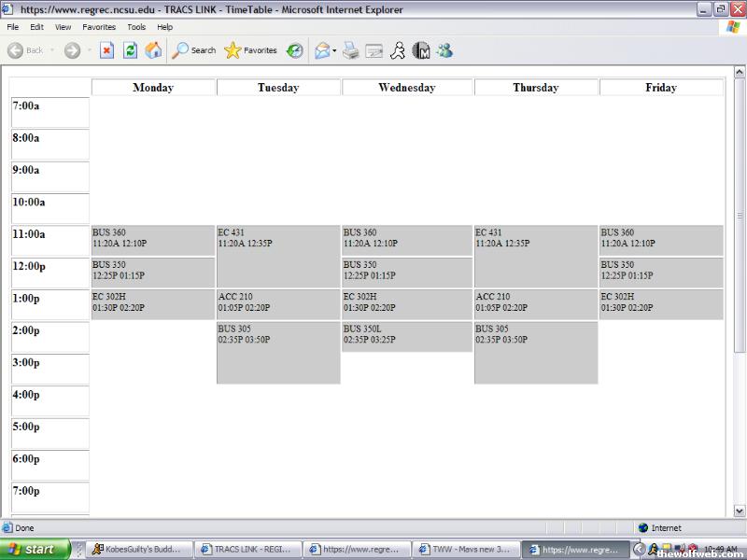Click the vertical scrollbar down arrow

coord(740,511)
